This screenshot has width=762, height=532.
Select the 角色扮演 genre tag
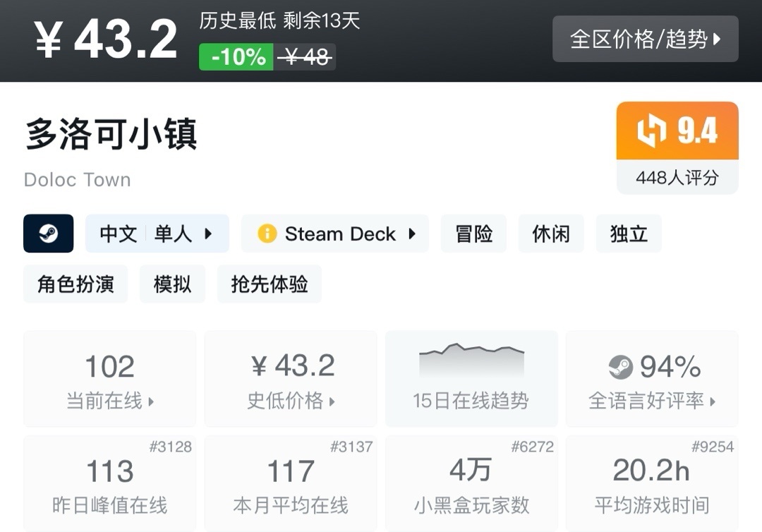click(x=75, y=284)
